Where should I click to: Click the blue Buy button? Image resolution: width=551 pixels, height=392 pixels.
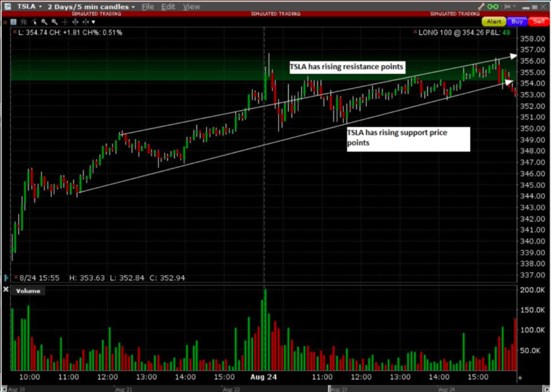517,21
